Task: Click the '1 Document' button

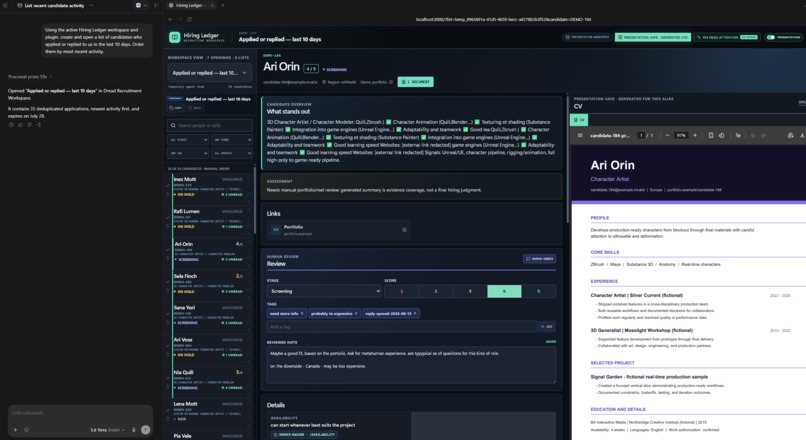Action: pos(415,82)
